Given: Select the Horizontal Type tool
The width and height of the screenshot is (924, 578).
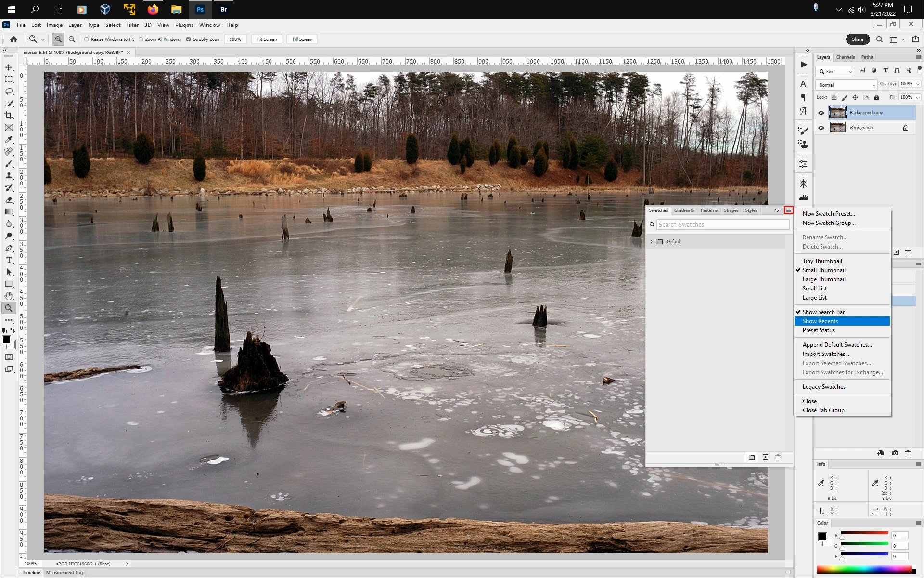Looking at the screenshot, I should (9, 260).
